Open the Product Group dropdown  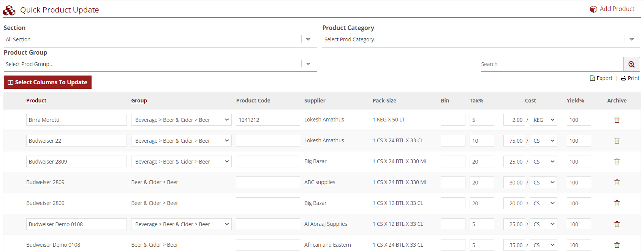click(308, 64)
